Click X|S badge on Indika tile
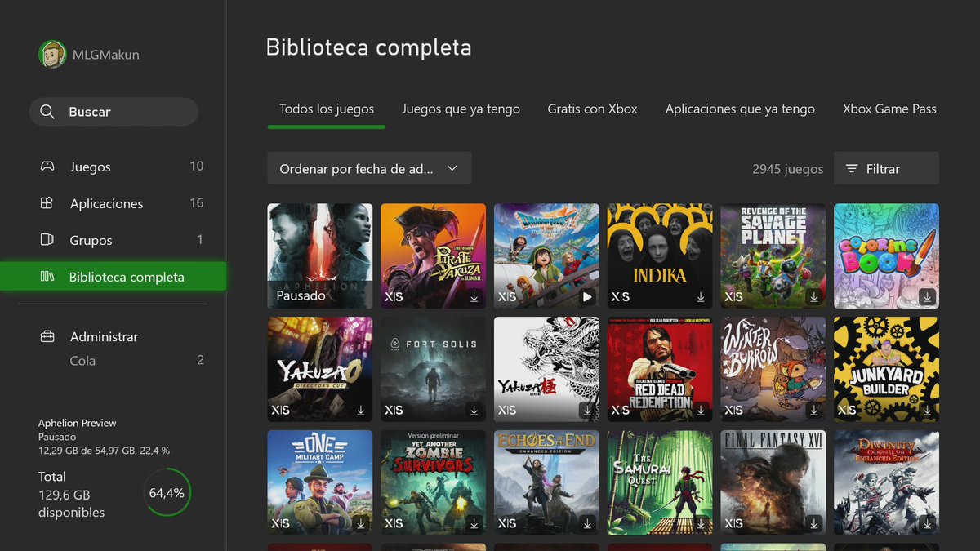The width and height of the screenshot is (980, 551). (x=621, y=297)
